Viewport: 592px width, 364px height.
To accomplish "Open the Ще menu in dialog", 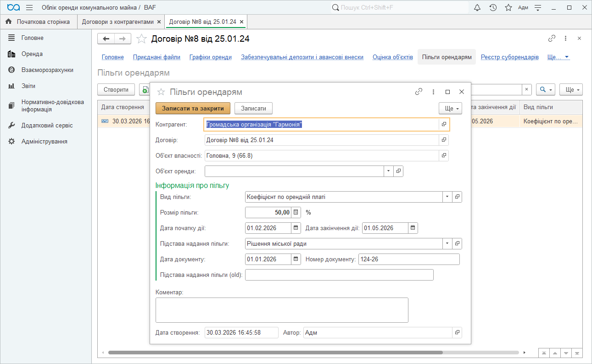I will pyautogui.click(x=450, y=108).
